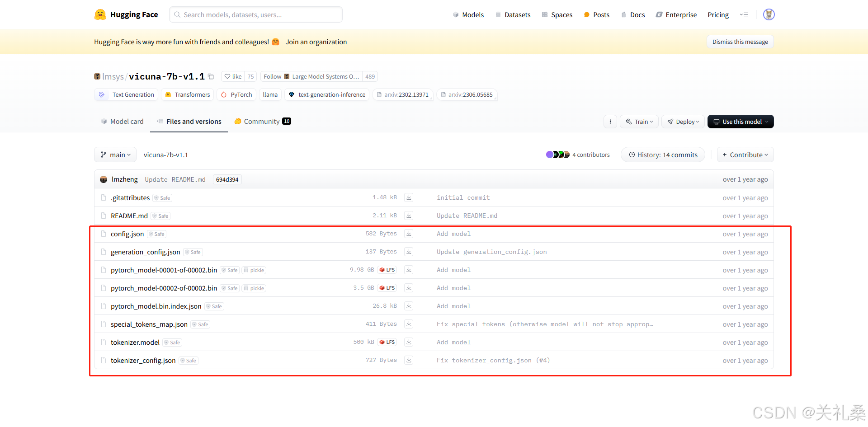
Task: Open Enterprise in the top navigation
Action: pos(676,14)
